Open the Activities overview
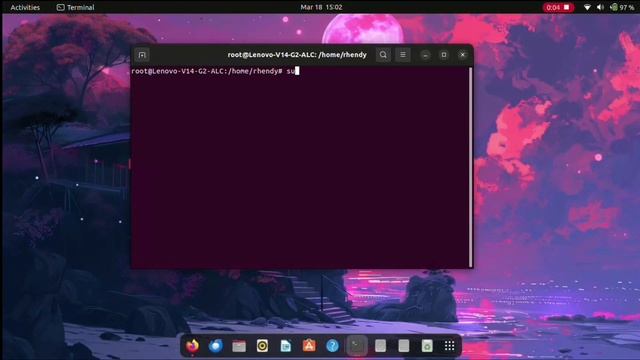 [25, 7]
